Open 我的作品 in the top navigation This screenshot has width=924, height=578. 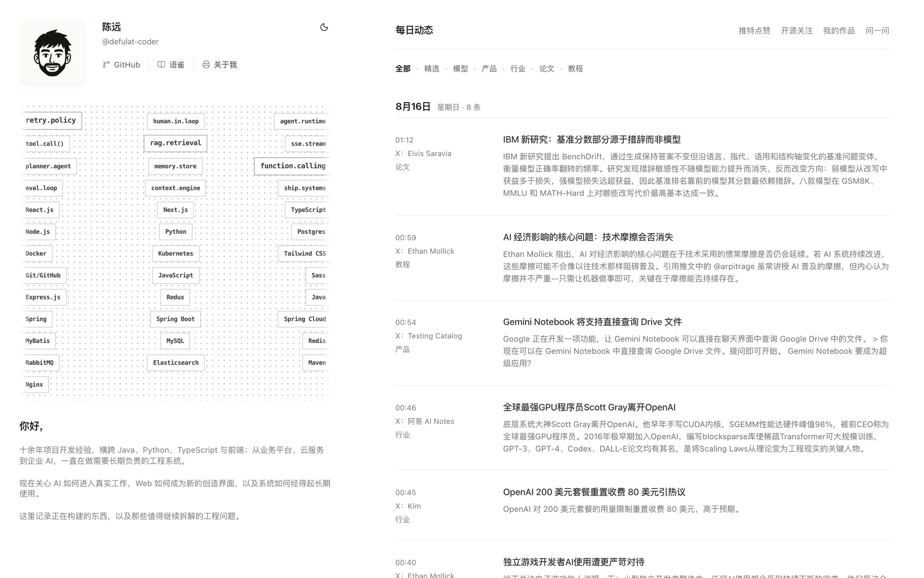click(x=839, y=31)
